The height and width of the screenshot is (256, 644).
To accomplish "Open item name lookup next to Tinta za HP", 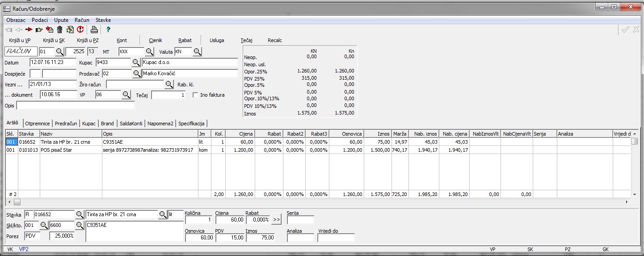I will click(163, 214).
